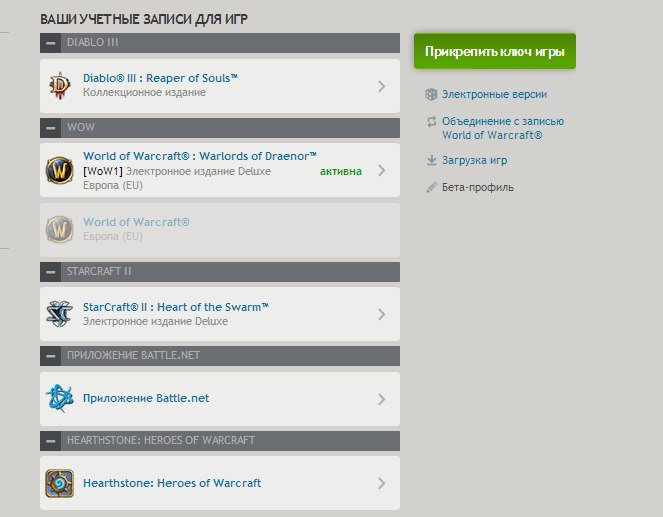Open the Warlords of Draenor row arrow
This screenshot has height=517, width=663.
click(381, 170)
